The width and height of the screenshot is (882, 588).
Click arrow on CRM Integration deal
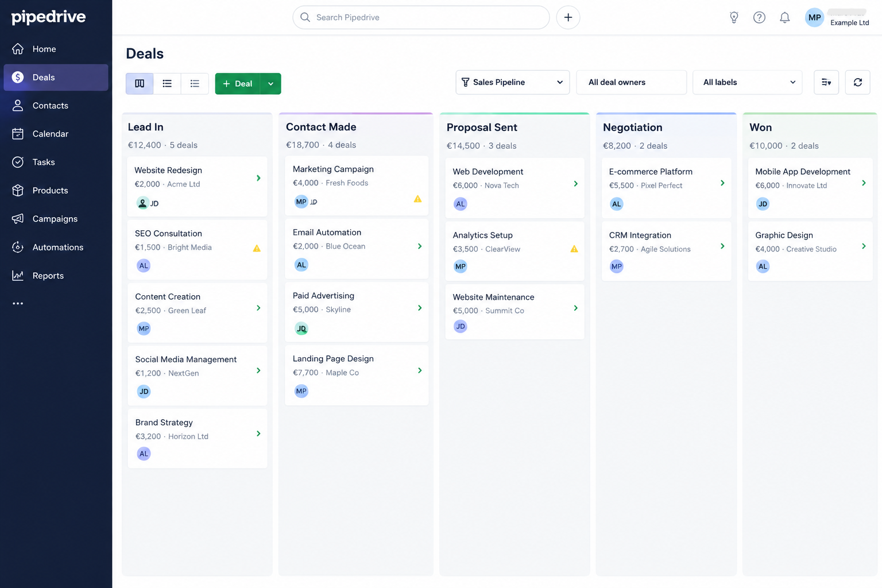[722, 246]
